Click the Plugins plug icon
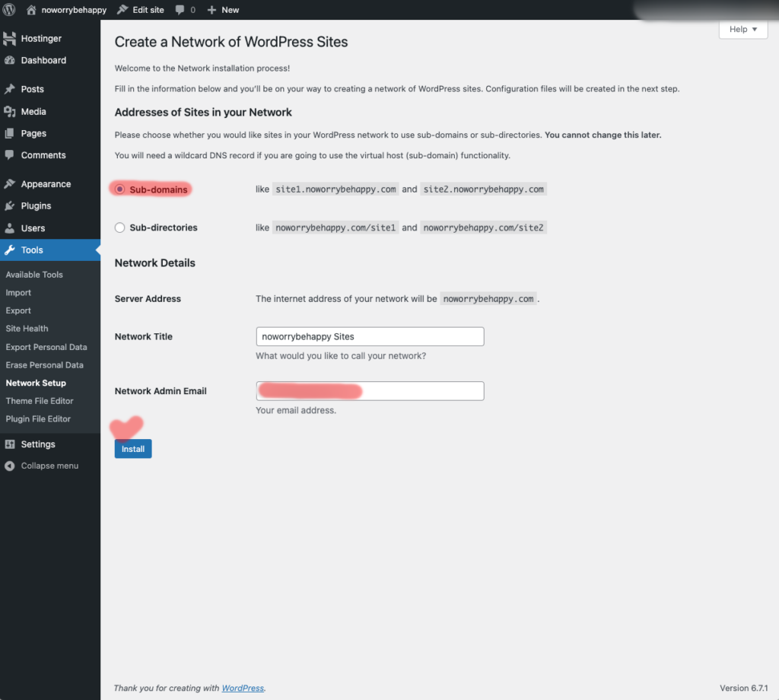Viewport: 779px width, 700px height. click(x=9, y=205)
